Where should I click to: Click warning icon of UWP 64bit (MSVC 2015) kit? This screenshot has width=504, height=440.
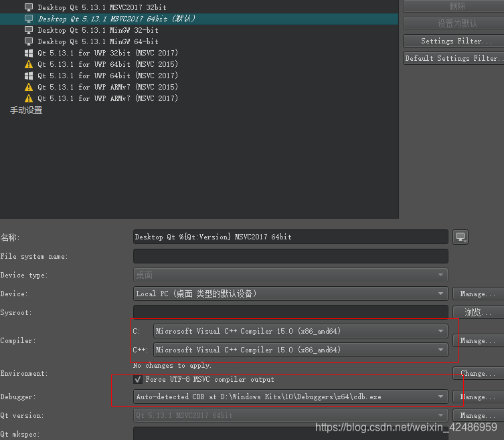pyautogui.click(x=29, y=64)
